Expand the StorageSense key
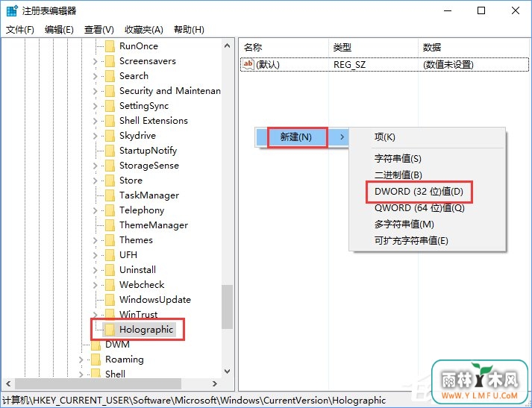 coord(95,166)
